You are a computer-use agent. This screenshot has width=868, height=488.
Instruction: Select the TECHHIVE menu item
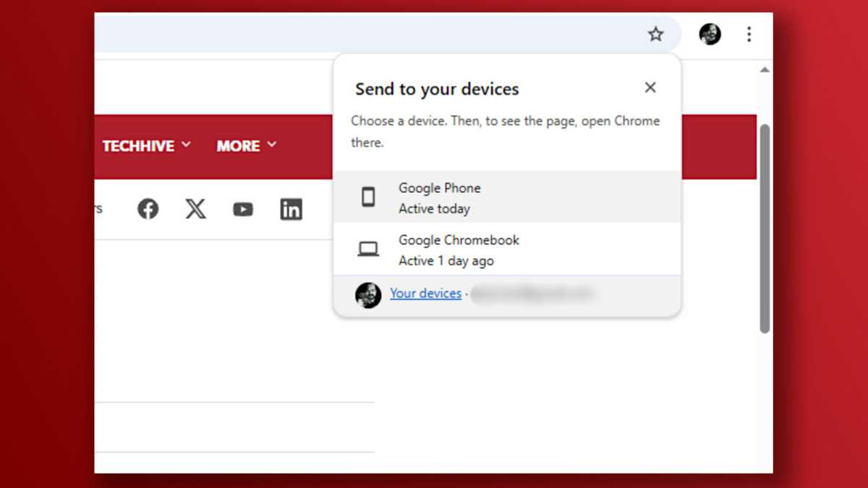click(139, 145)
